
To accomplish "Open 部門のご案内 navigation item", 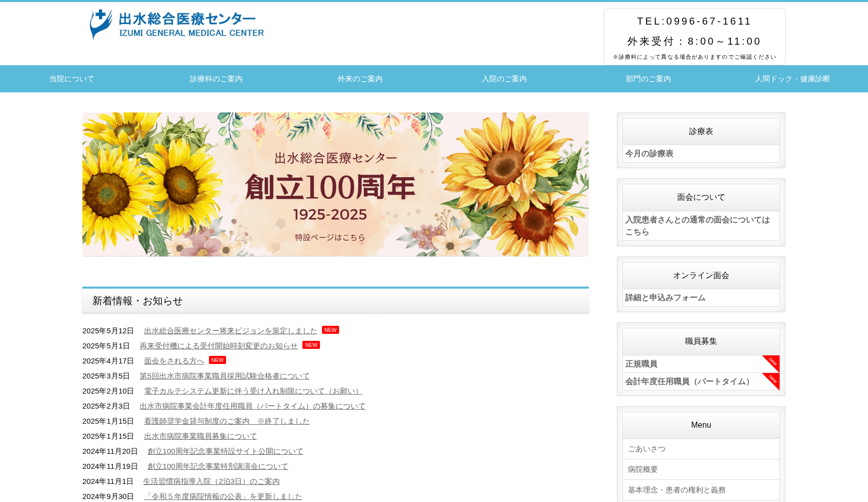I will click(648, 79).
